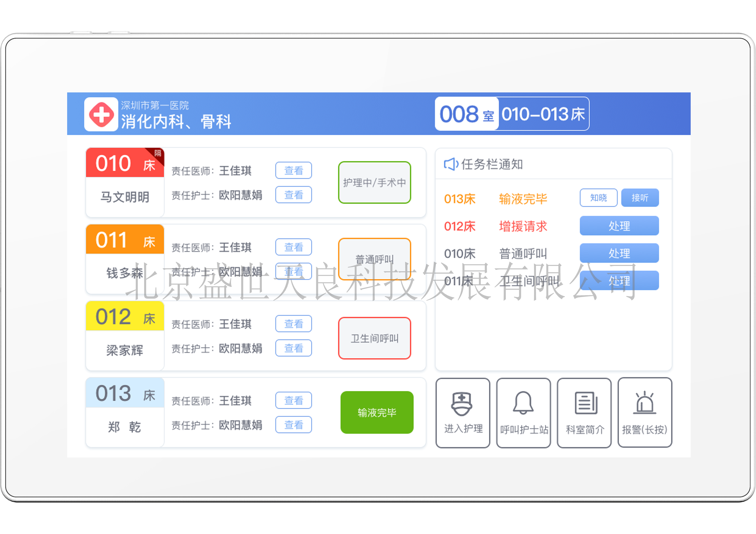Click 知晓 for bed 013 notification

(x=598, y=198)
